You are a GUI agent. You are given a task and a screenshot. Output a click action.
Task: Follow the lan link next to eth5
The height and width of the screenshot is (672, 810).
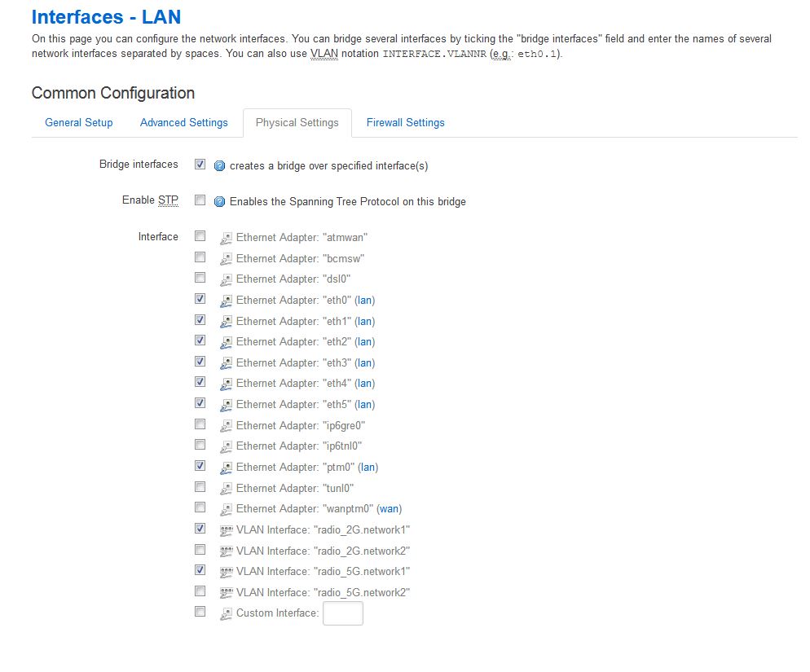(365, 405)
